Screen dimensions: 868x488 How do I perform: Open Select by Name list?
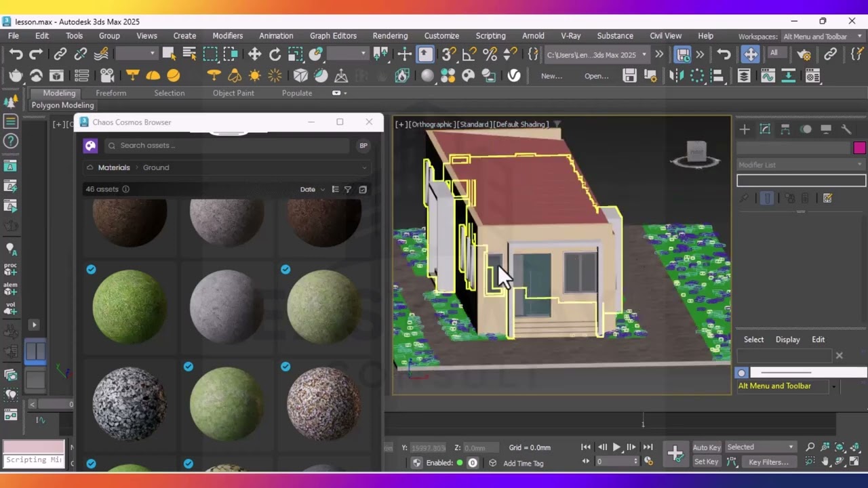(x=189, y=55)
